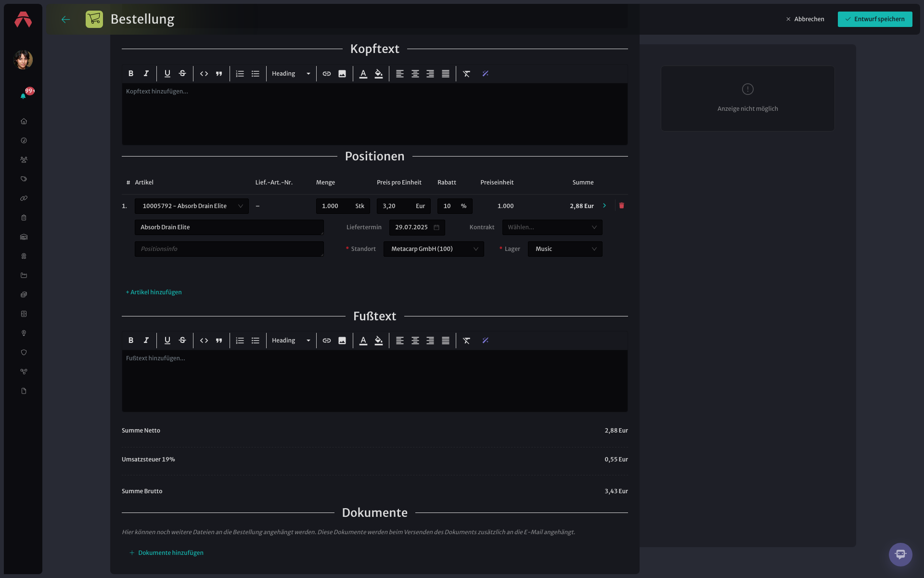Click the app logo in sidebar
The width and height of the screenshot is (924, 578).
coord(23,20)
